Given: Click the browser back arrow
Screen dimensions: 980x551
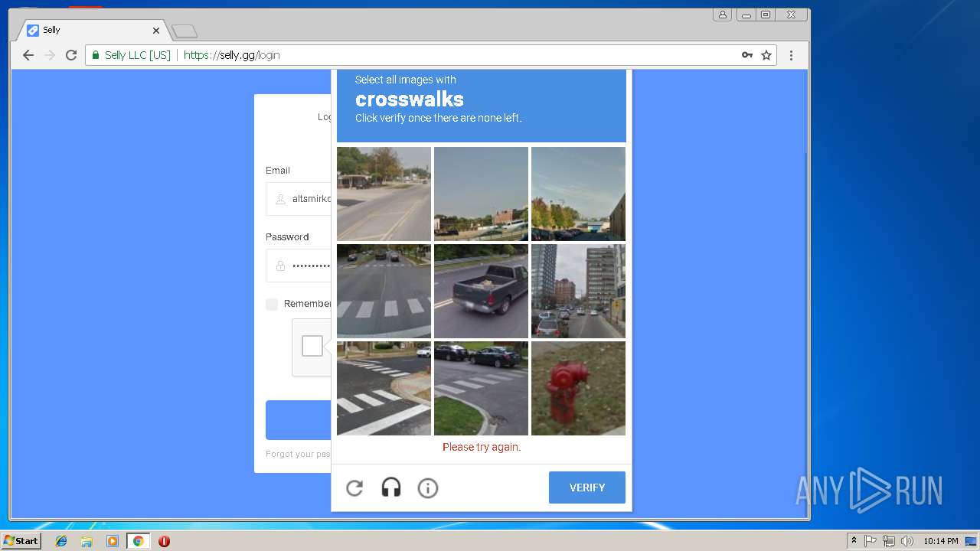Looking at the screenshot, I should [28, 55].
